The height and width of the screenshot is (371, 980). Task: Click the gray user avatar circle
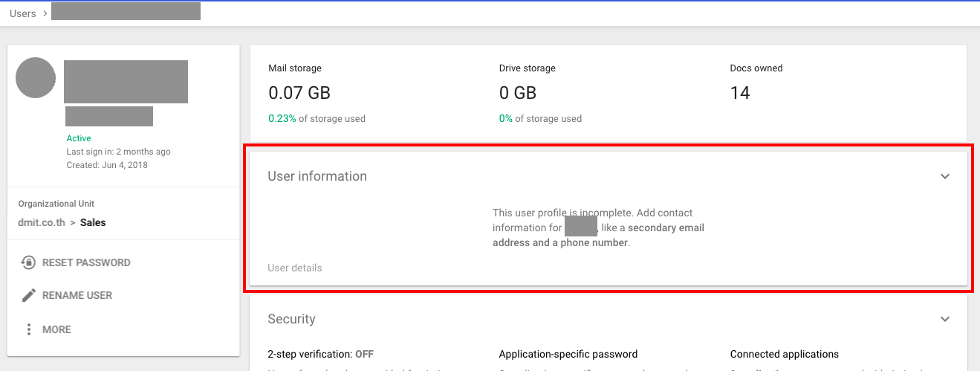pyautogui.click(x=36, y=78)
